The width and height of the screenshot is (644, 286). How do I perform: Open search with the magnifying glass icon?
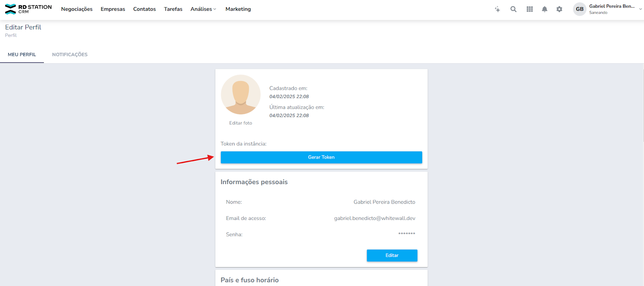tap(513, 9)
